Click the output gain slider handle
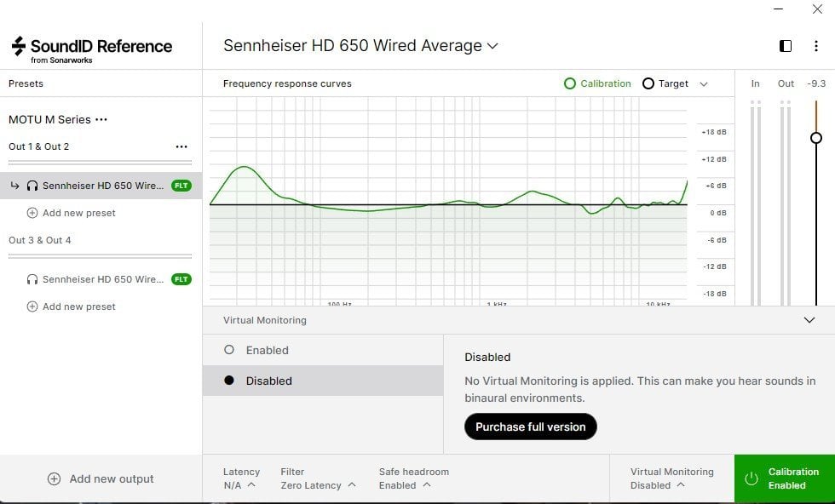This screenshot has width=835, height=504. point(816,138)
